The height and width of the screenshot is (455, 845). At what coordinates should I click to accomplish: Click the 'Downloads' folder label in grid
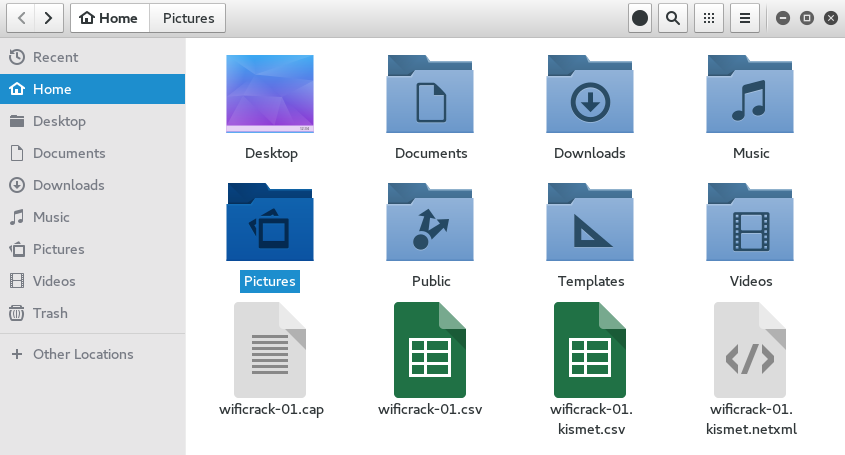coord(590,153)
